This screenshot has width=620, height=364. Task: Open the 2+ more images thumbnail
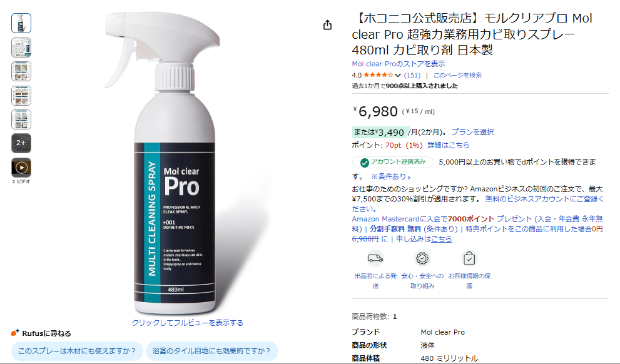pos(21,143)
